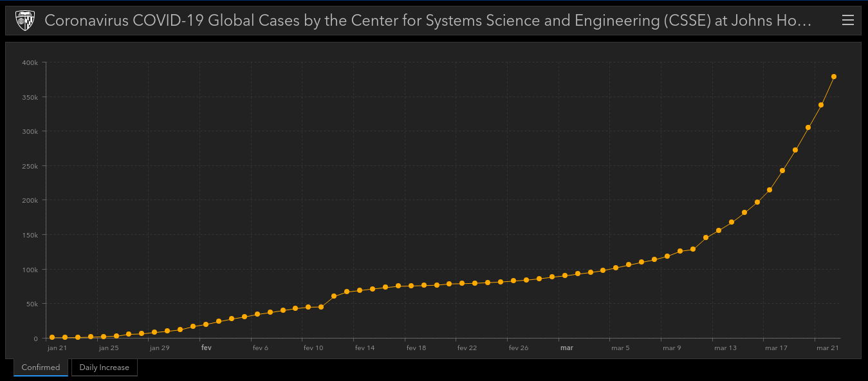This screenshot has width=868, height=381.
Task: Open the hamburger menu in the header
Action: [x=848, y=21]
